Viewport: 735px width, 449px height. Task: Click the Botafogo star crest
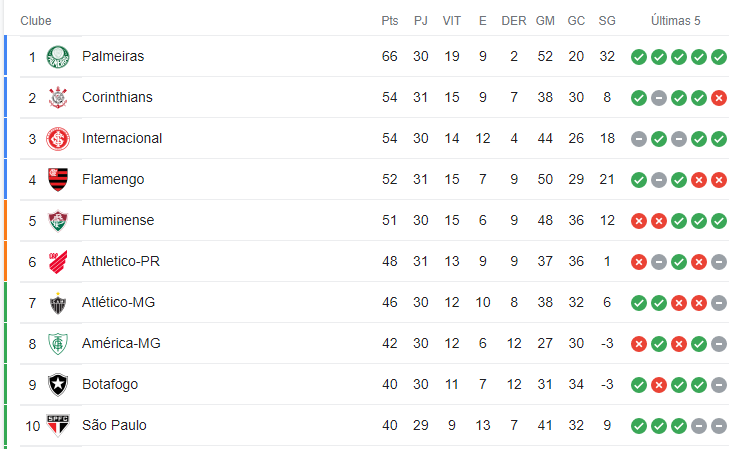click(x=58, y=385)
